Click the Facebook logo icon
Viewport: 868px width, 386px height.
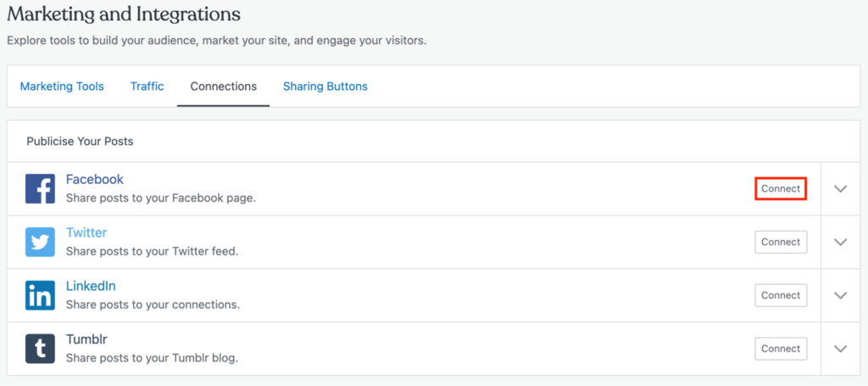pyautogui.click(x=40, y=188)
